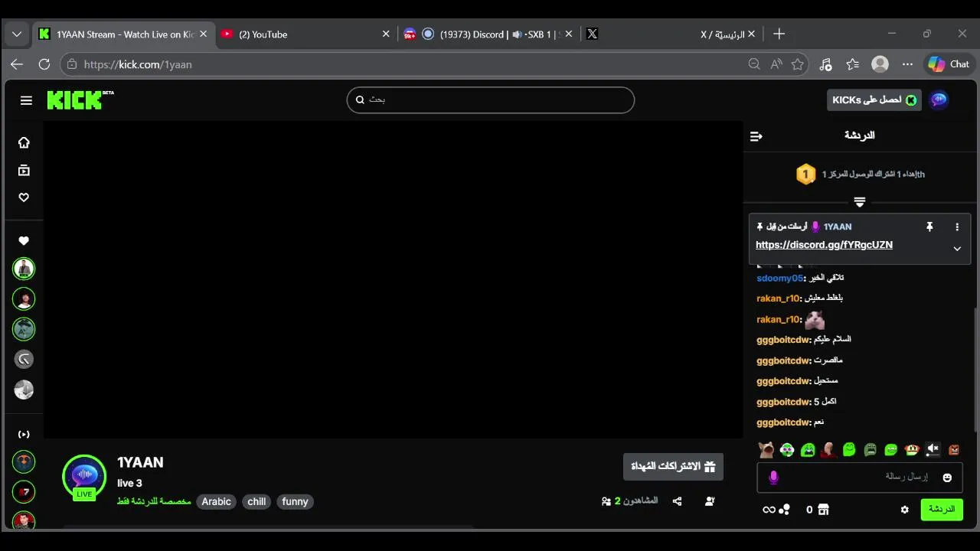Click the KICK logo
This screenshot has width=980, height=551.
click(80, 100)
